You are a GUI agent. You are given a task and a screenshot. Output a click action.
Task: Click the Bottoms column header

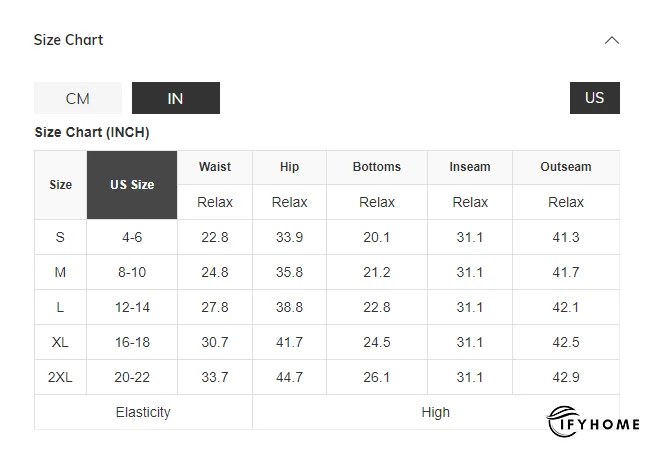[377, 167]
